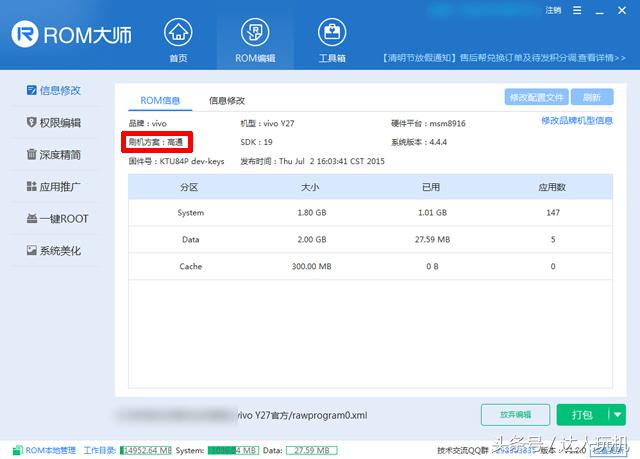Open 深度精简 in the sidebar
This screenshot has width=640, height=459.
point(60,155)
